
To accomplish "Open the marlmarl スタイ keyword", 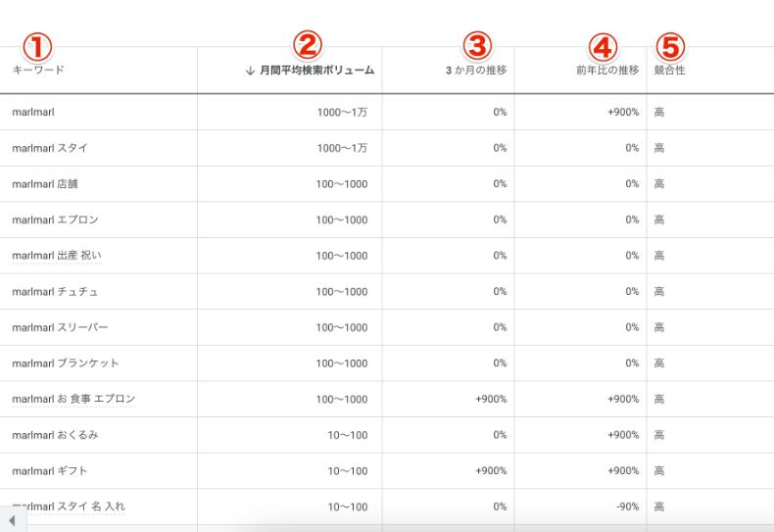I will pos(50,148).
